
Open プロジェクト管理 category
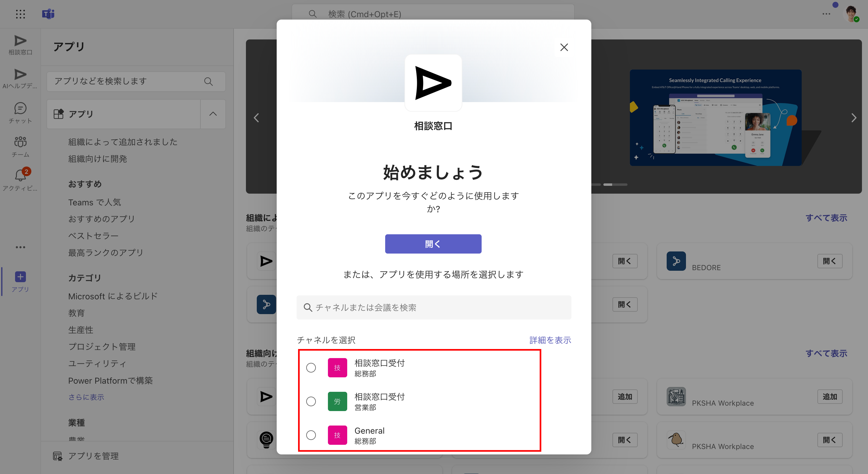[x=102, y=347]
